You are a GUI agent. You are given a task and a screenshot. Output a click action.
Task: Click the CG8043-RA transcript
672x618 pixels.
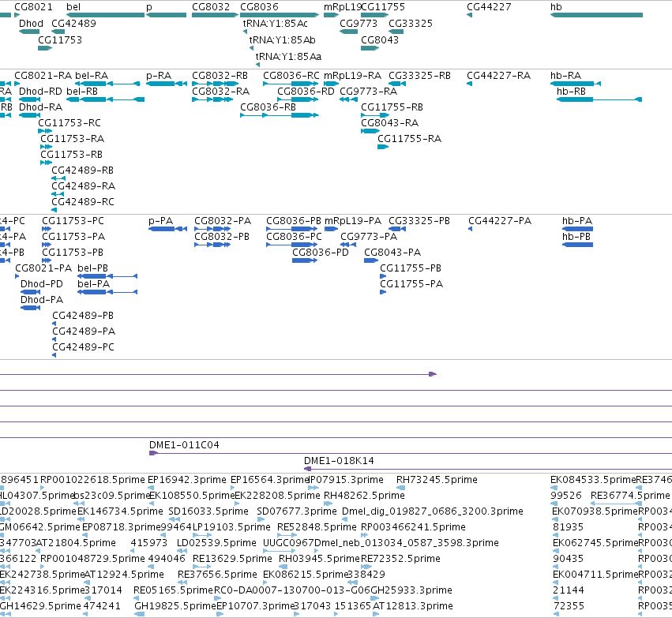point(370,131)
